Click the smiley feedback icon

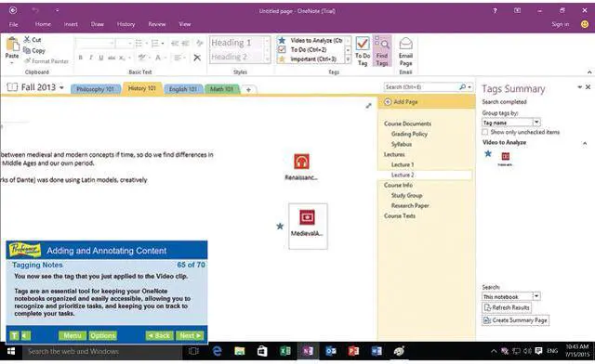(585, 24)
